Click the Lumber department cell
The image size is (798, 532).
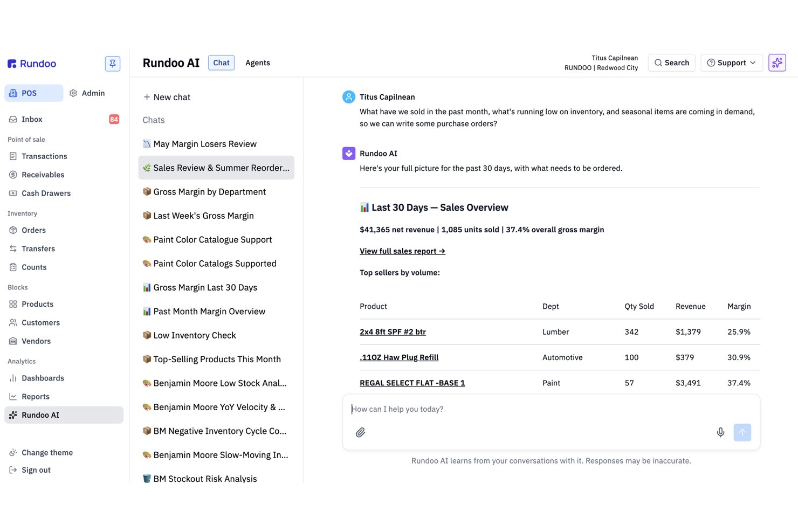point(555,332)
